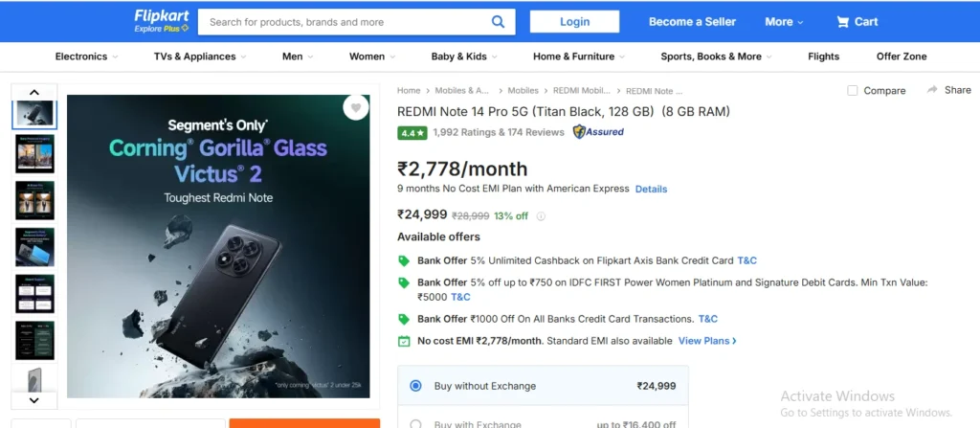
Task: Open View Plans link for EMI
Action: point(707,341)
